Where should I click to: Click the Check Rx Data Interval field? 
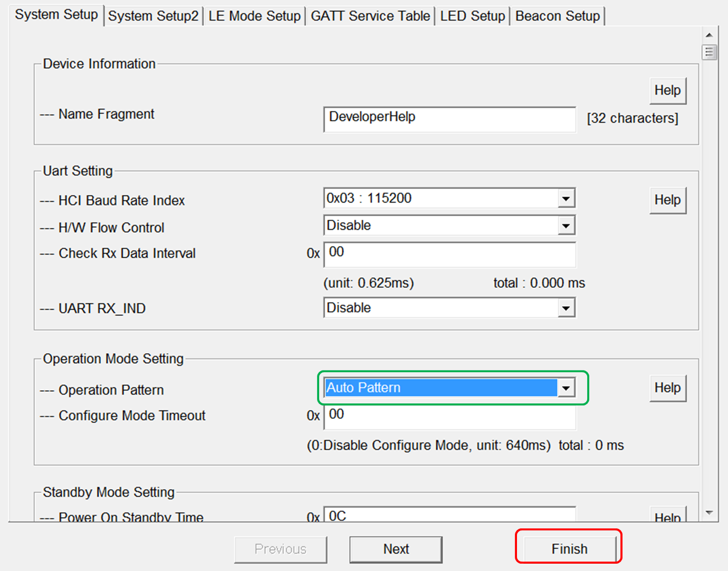(449, 254)
